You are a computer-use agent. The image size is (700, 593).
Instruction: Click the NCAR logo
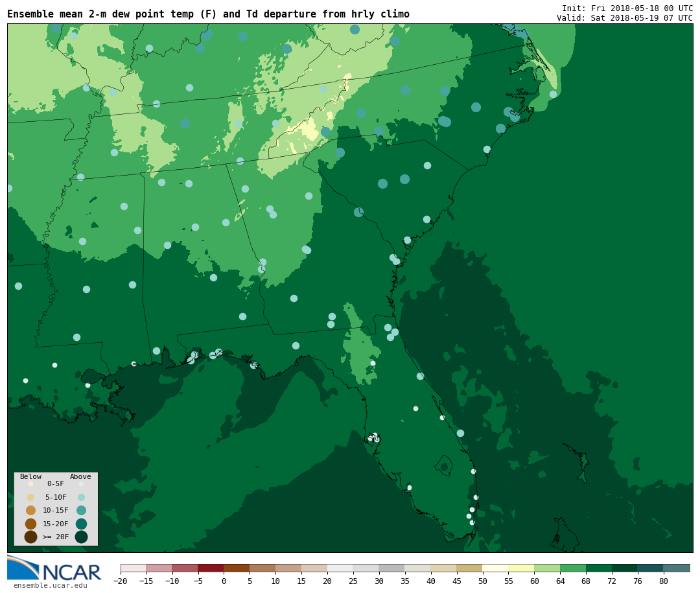[x=54, y=568]
